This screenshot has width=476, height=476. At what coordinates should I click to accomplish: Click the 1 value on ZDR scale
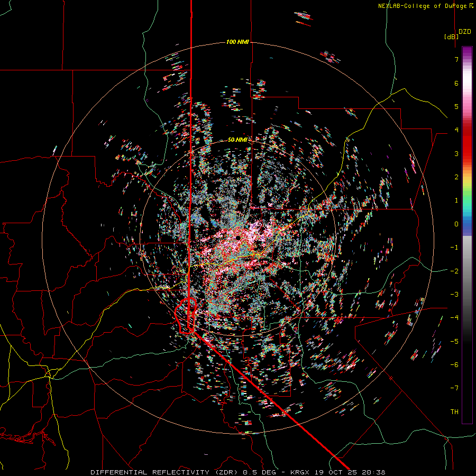456,200
